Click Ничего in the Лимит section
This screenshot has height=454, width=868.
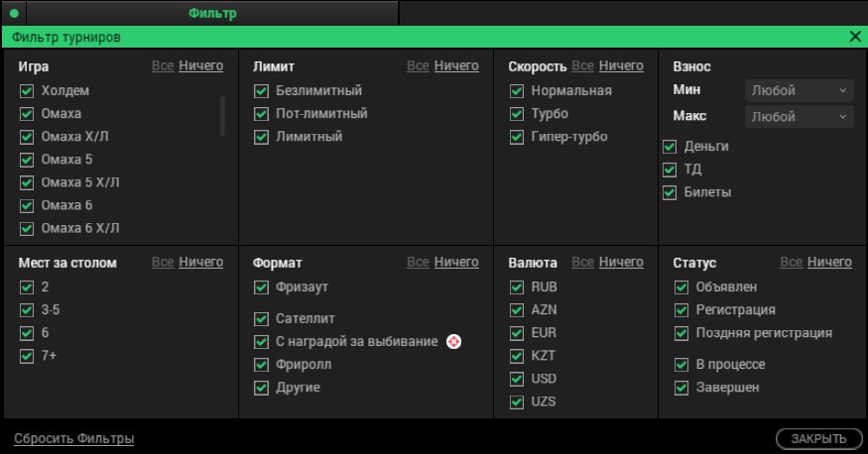(x=456, y=66)
